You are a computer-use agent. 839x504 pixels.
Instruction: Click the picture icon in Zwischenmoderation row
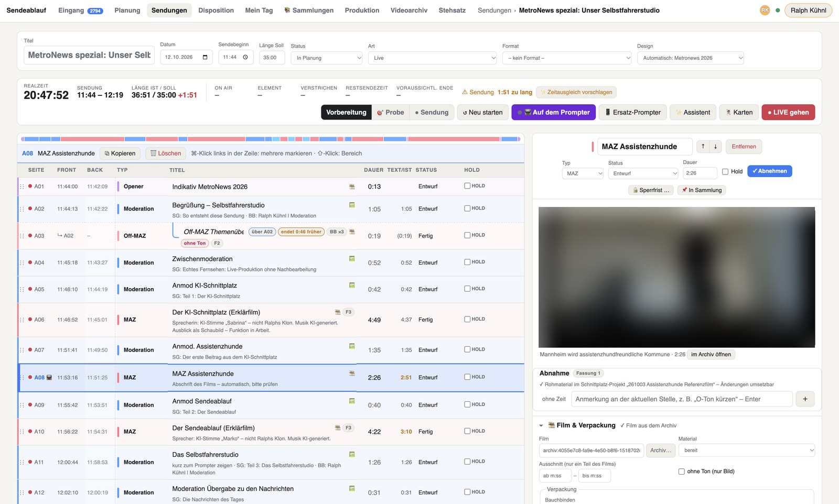pyautogui.click(x=352, y=258)
